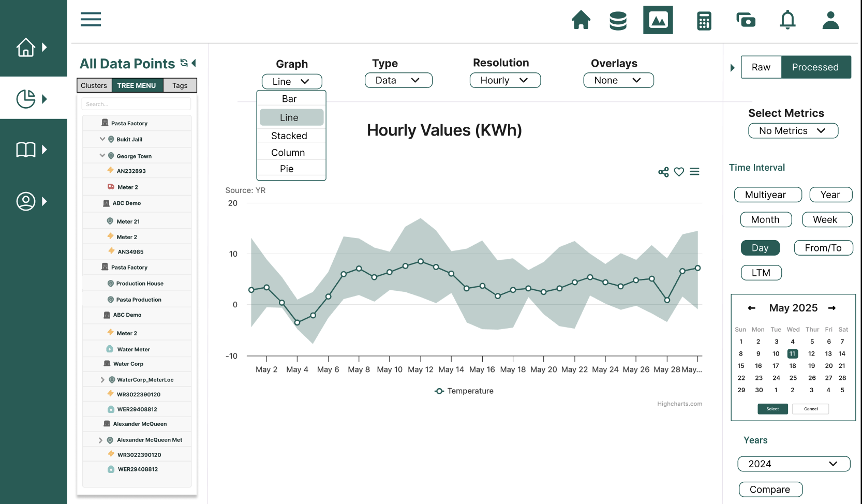
Task: Go to next month in calendar
Action: click(x=831, y=308)
